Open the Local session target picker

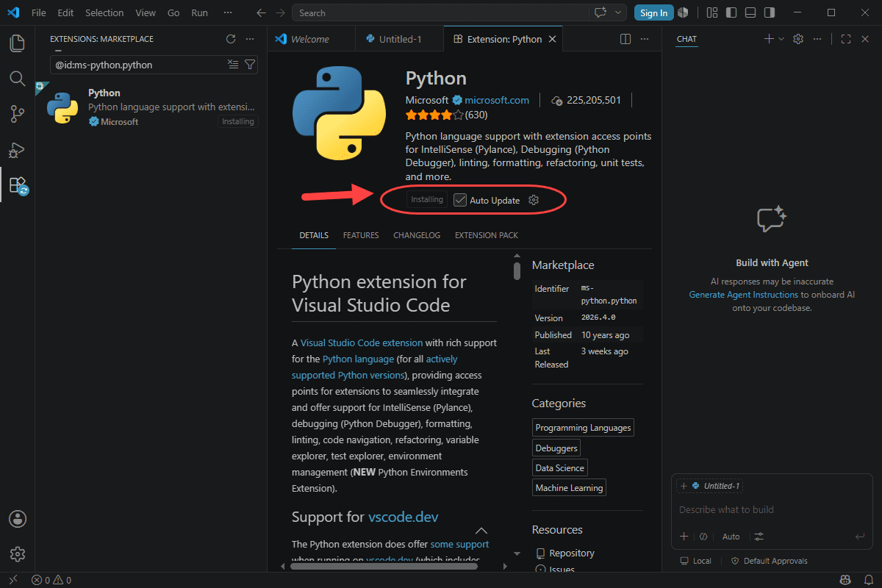[x=696, y=561]
